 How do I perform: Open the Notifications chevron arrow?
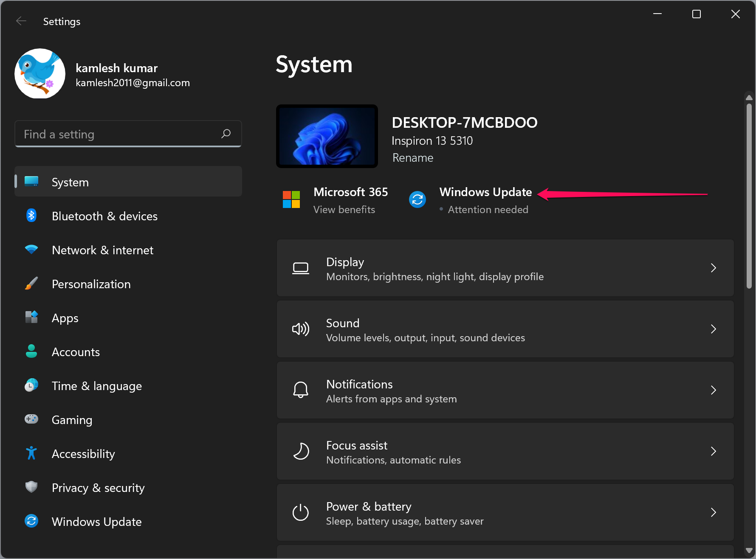714,390
